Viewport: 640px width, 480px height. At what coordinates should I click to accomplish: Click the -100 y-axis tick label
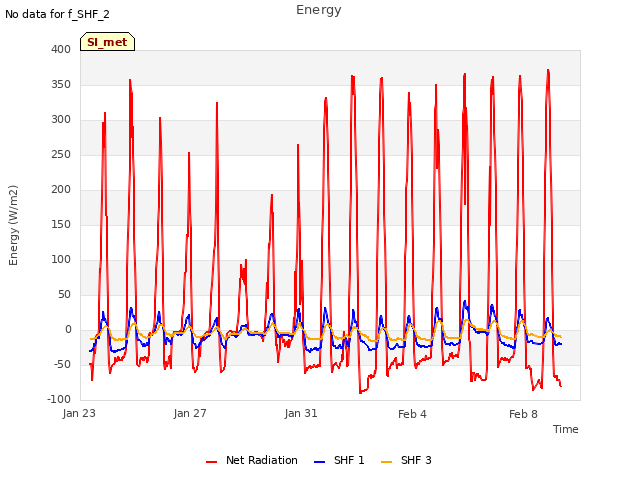tap(59, 400)
